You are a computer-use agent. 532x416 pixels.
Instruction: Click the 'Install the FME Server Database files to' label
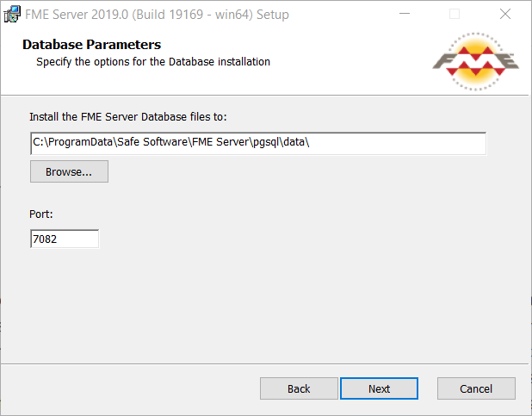[x=128, y=117]
